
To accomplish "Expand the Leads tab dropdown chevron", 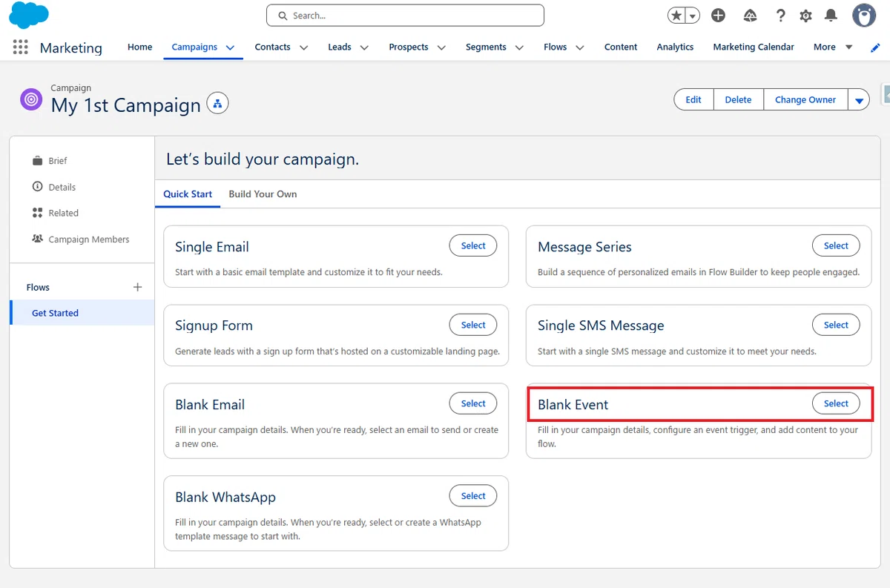I will click(x=364, y=47).
